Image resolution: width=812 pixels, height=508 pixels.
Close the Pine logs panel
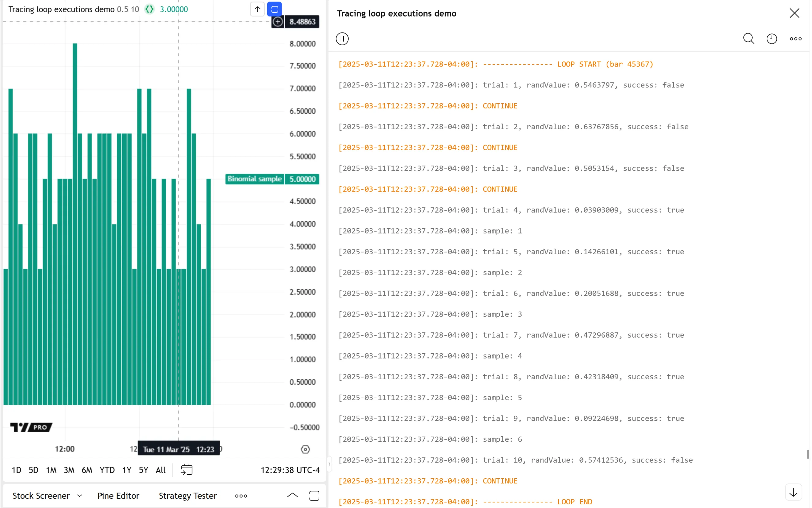point(794,13)
